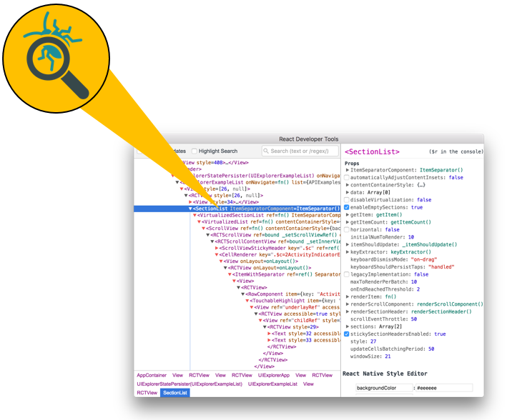The height and width of the screenshot is (420, 507).
Task: Edit initialNumToRender value 10
Action: pyautogui.click(x=411, y=237)
